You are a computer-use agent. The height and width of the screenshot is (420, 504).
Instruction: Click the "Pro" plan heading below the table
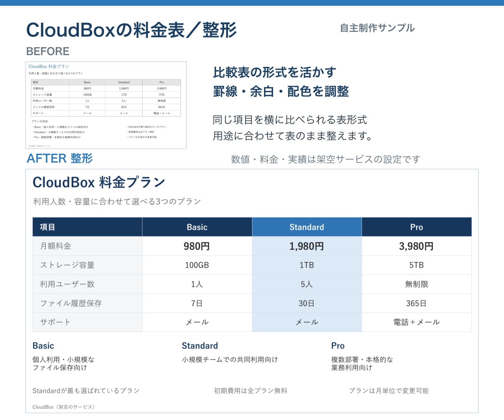[x=338, y=346]
